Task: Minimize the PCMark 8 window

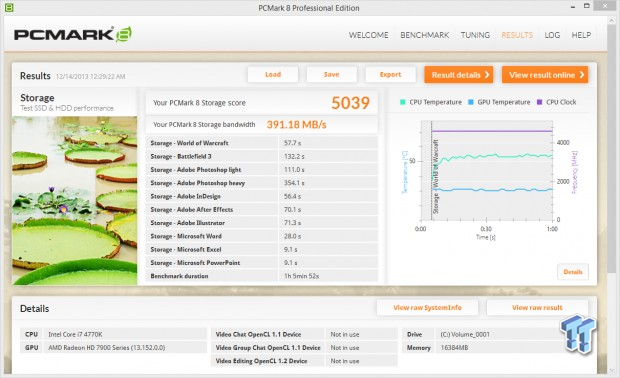Action: tap(573, 6)
